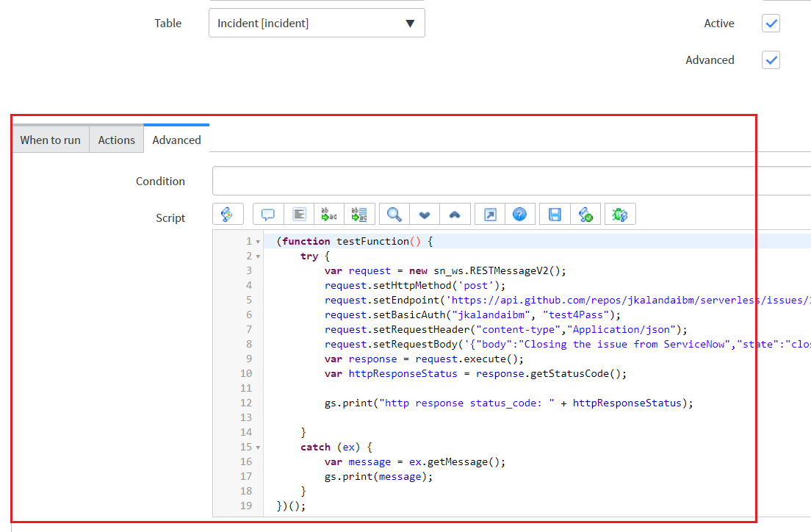Jump to the next match with down arrow

coord(425,215)
